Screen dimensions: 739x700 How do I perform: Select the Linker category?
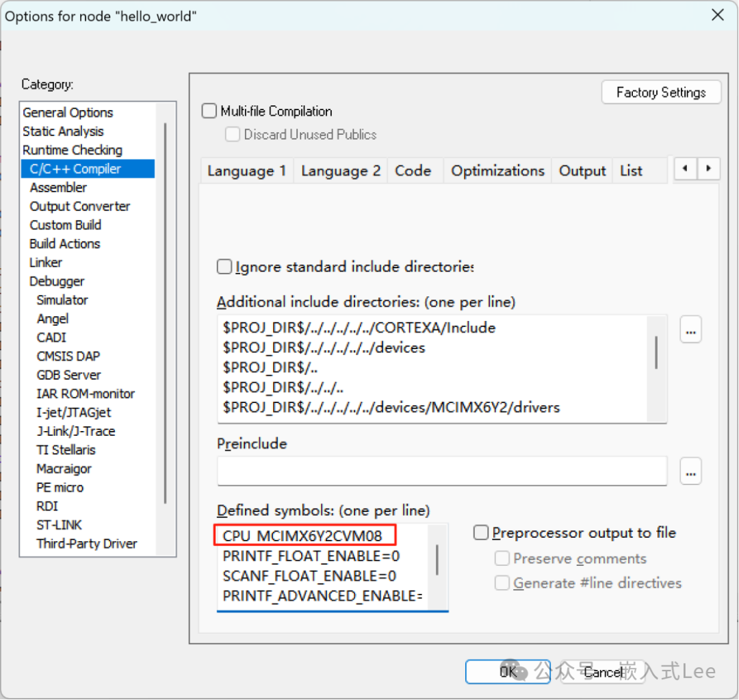45,262
